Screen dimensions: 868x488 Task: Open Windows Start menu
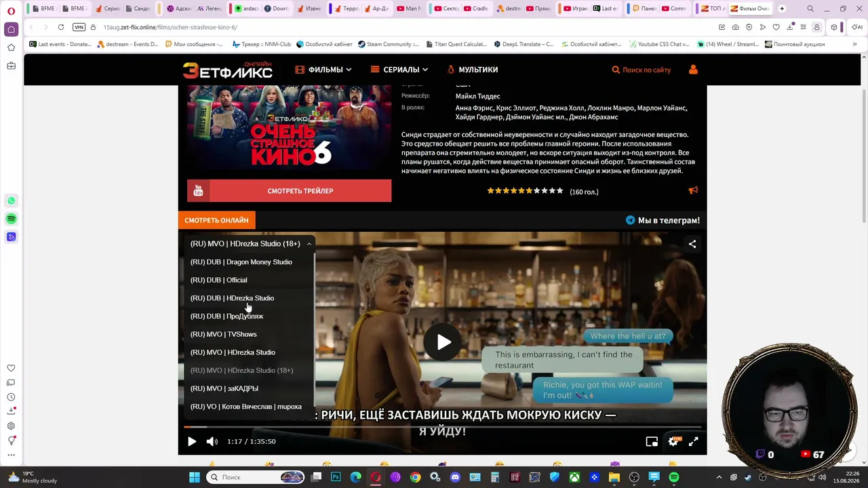pos(195,477)
